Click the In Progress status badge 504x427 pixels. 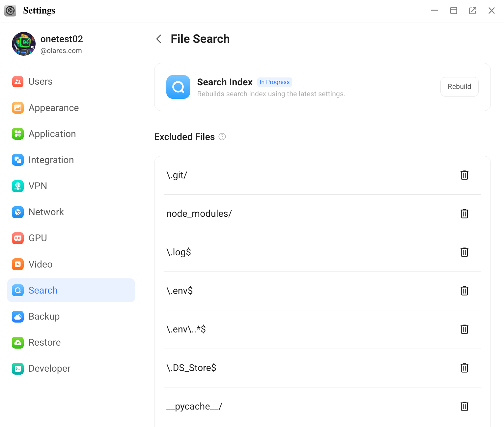click(x=274, y=82)
